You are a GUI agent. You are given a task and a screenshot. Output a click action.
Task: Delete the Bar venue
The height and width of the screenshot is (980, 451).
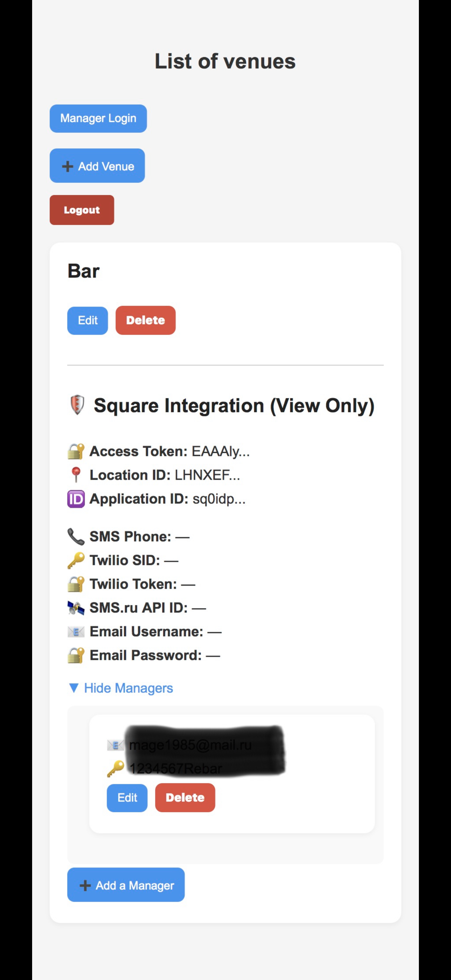(x=145, y=320)
